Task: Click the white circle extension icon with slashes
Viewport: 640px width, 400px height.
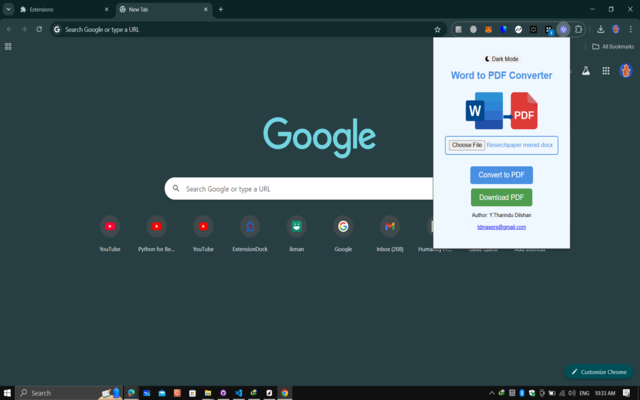Action: (x=518, y=29)
